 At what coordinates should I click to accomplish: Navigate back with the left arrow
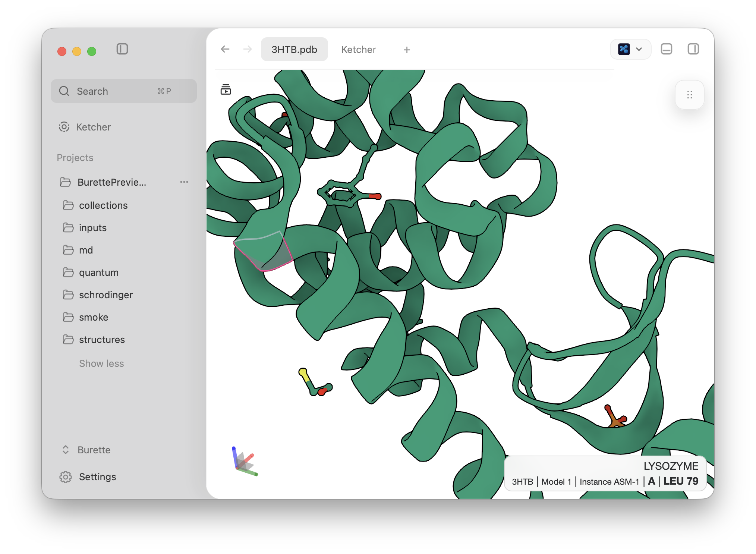tap(225, 49)
